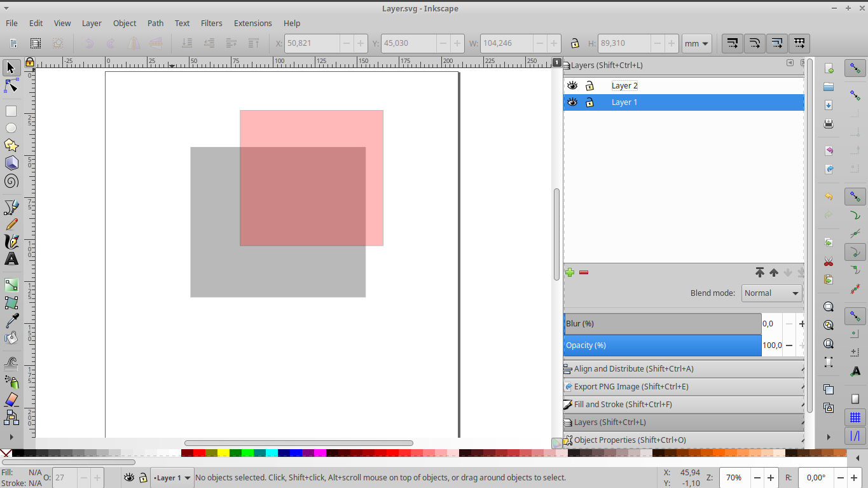Select the Spiral tool
Image resolution: width=868 pixels, height=488 pixels.
pos(11,181)
